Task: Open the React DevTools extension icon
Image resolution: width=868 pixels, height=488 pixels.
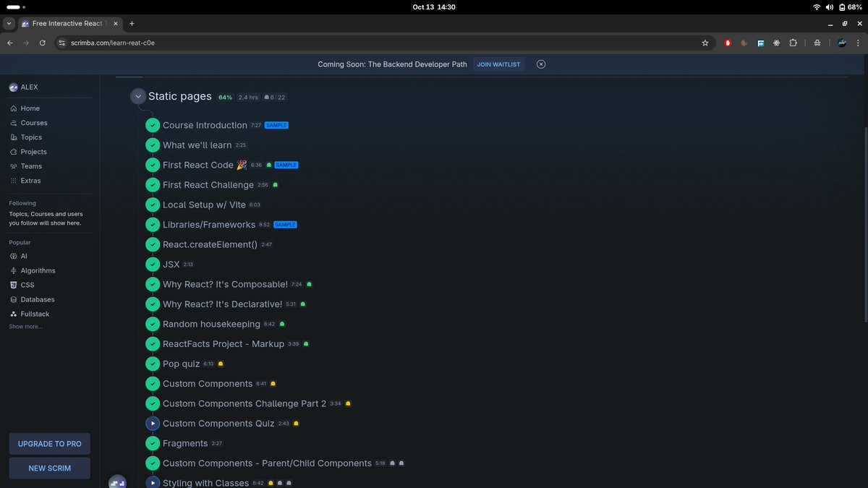Action: (x=777, y=43)
